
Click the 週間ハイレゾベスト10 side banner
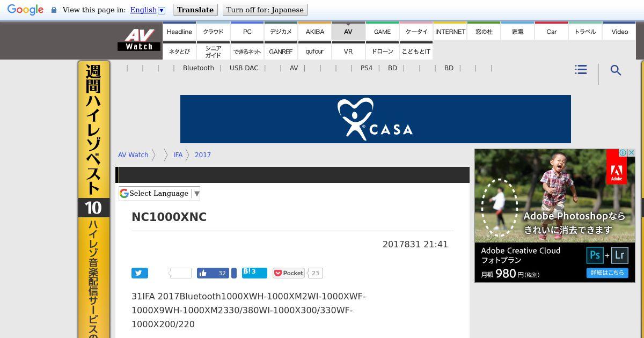tap(94, 200)
